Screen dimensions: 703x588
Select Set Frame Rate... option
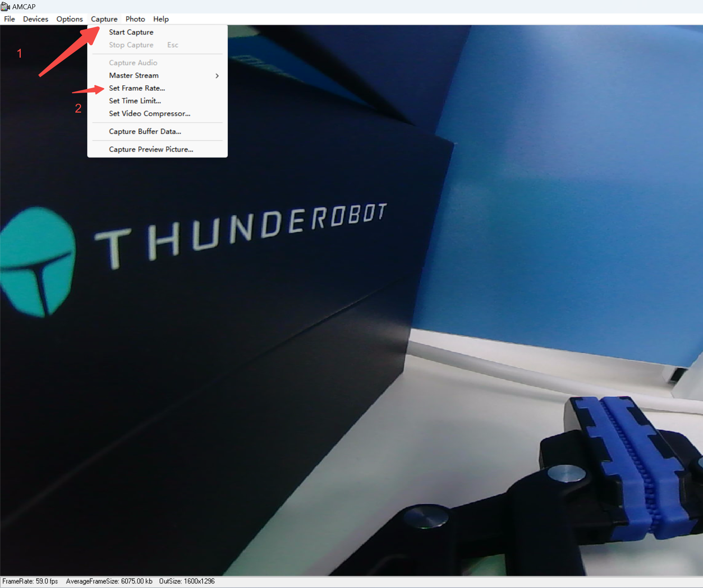point(158,88)
